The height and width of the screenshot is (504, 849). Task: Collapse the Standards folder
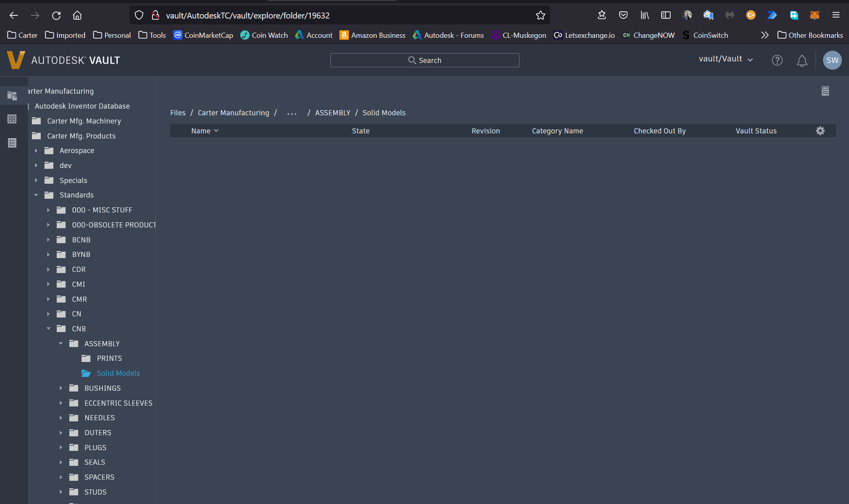tap(36, 195)
